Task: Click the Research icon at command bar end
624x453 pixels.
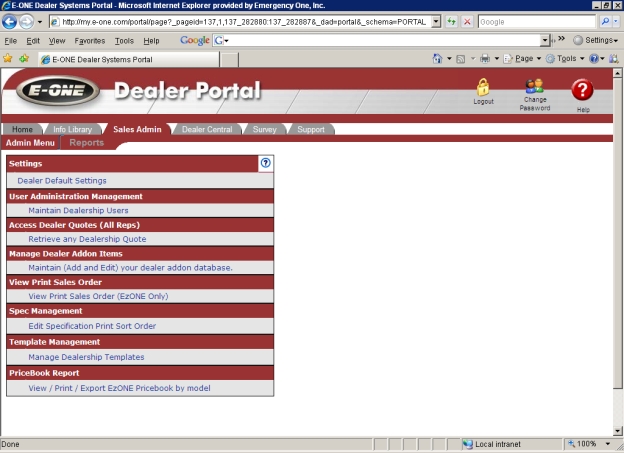Action: pyautogui.click(x=614, y=59)
